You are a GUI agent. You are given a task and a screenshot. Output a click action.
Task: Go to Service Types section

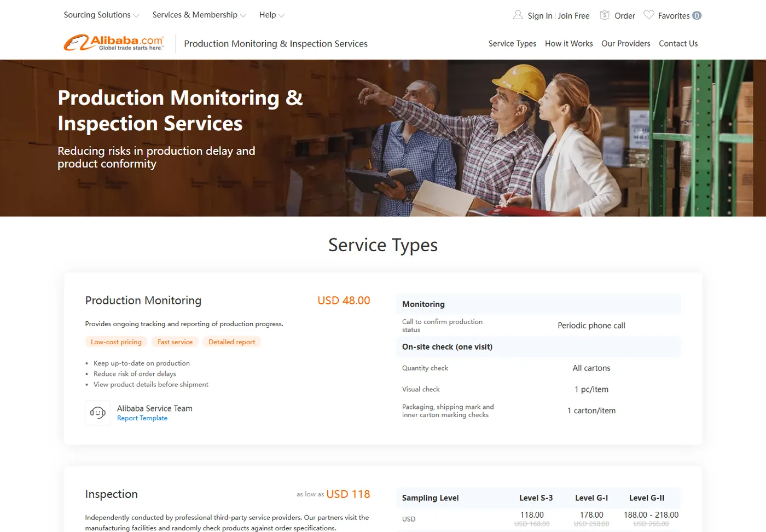click(x=512, y=43)
